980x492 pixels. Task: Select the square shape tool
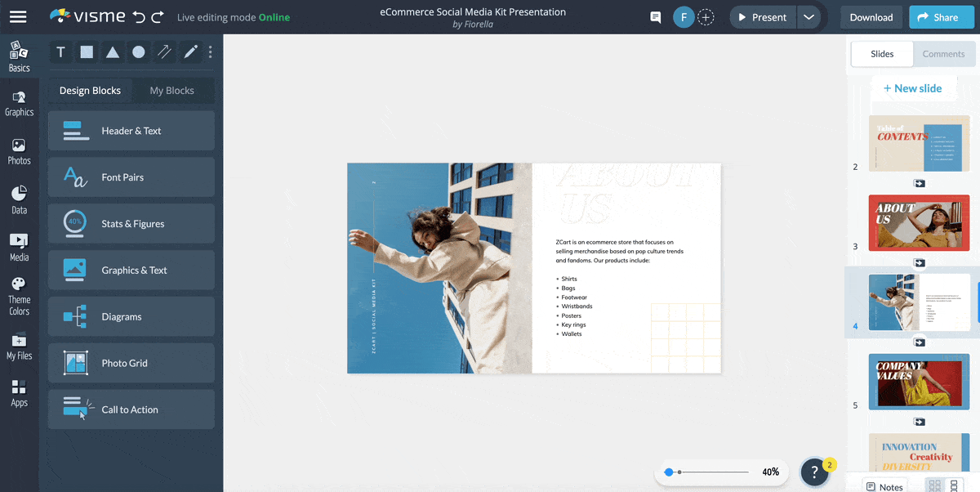click(x=87, y=51)
